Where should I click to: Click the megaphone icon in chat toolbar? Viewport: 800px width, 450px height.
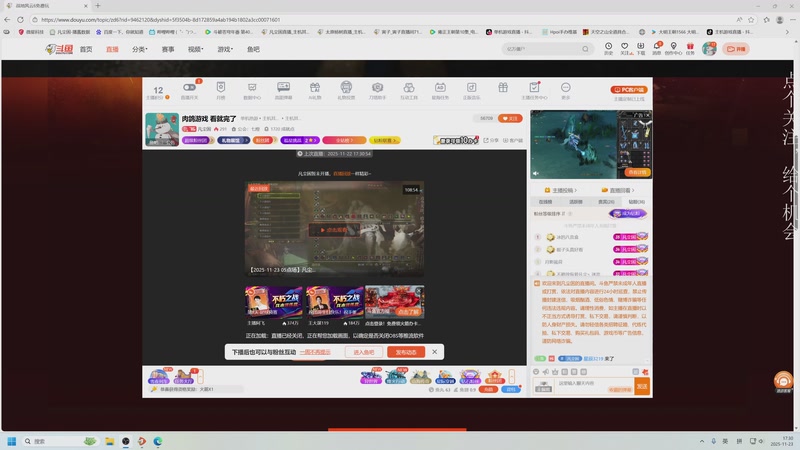coord(545,372)
